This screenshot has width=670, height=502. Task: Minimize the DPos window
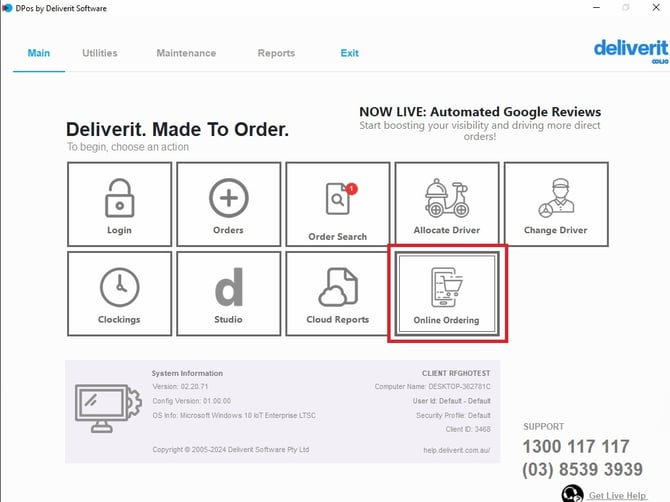pos(597,8)
